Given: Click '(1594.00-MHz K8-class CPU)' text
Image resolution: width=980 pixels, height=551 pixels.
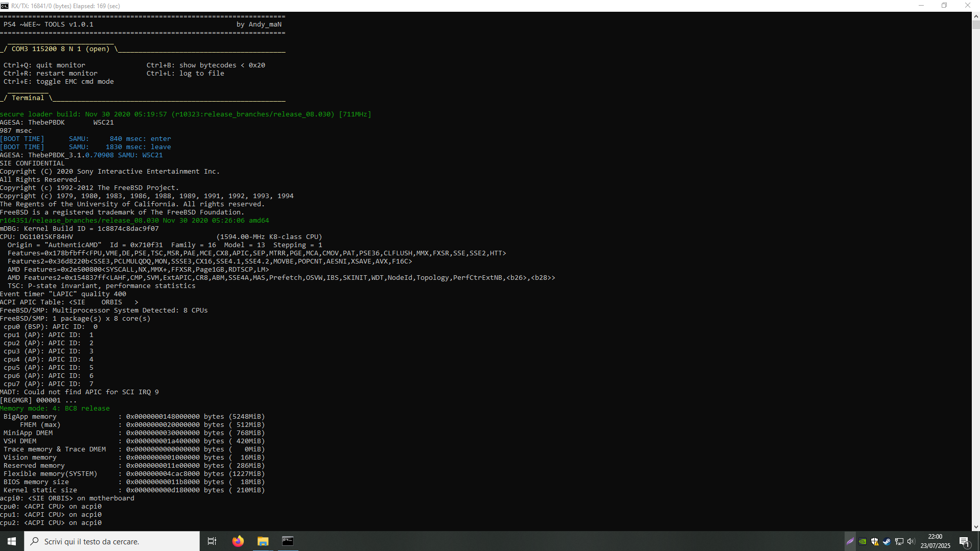Looking at the screenshot, I should (x=269, y=237).
